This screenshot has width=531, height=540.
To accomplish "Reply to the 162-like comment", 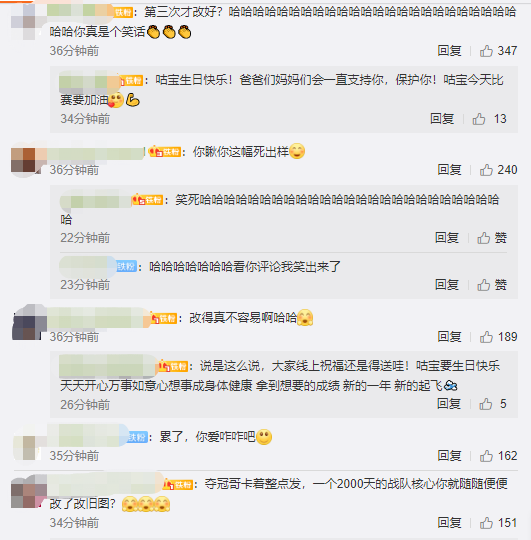I will point(449,456).
